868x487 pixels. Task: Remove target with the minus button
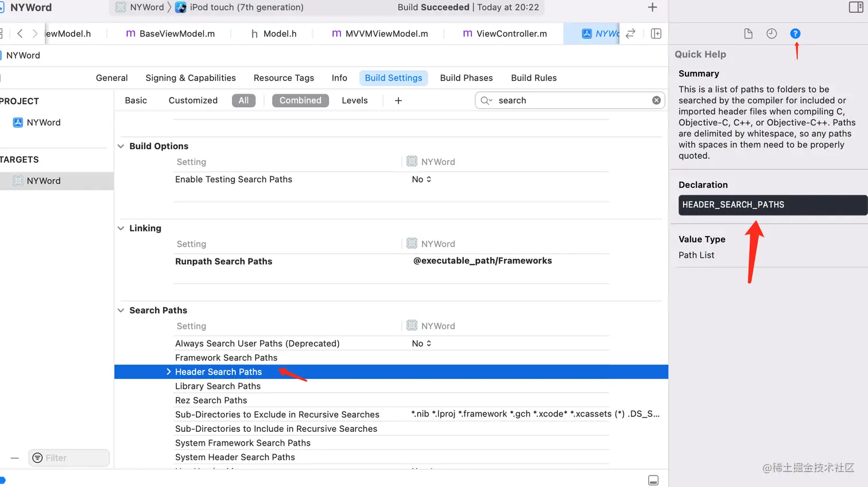tap(15, 458)
